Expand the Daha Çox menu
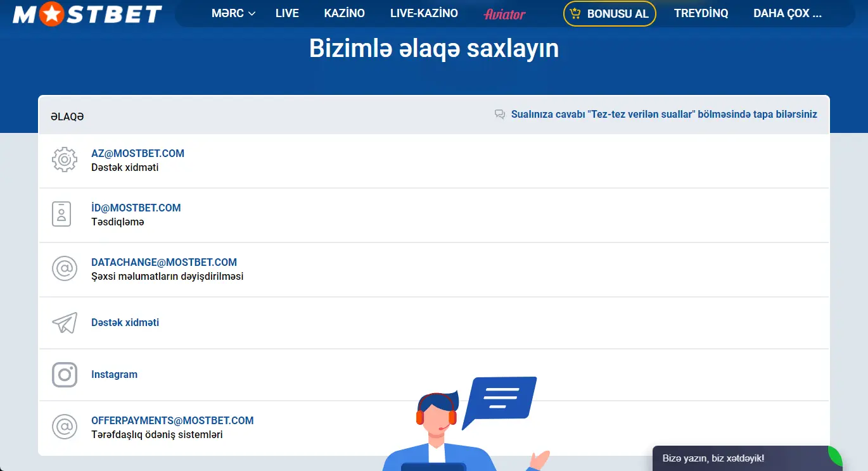The width and height of the screenshot is (868, 471). tap(788, 13)
